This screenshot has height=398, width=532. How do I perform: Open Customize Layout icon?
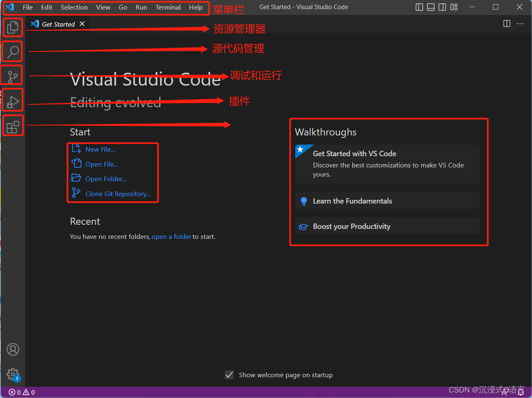click(x=454, y=7)
